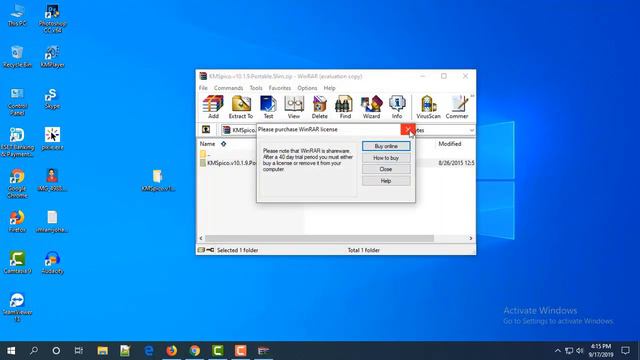Screen dimensions: 640x360
Task: Select TeamViewer desktop shortcut
Action: pyautogui.click(x=17, y=307)
